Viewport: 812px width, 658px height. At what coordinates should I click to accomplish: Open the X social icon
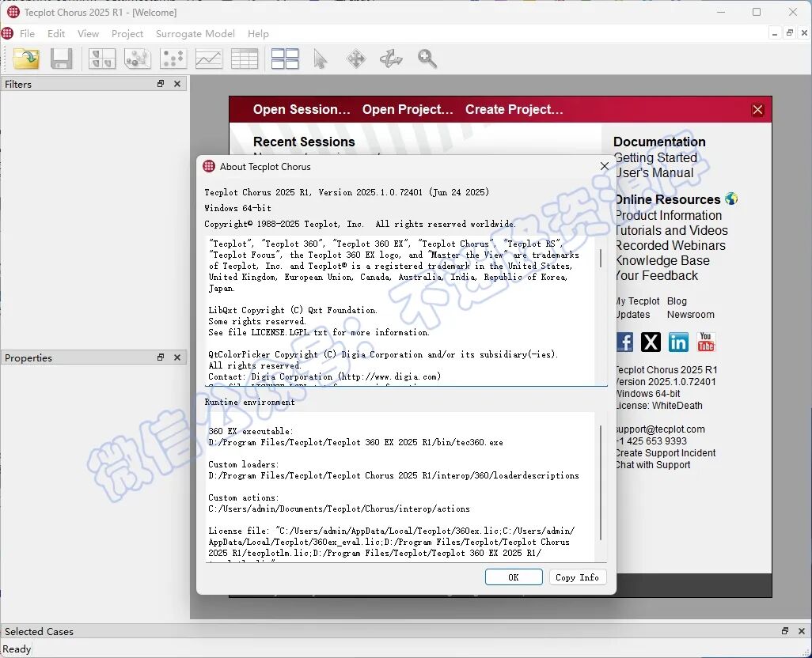click(x=651, y=342)
